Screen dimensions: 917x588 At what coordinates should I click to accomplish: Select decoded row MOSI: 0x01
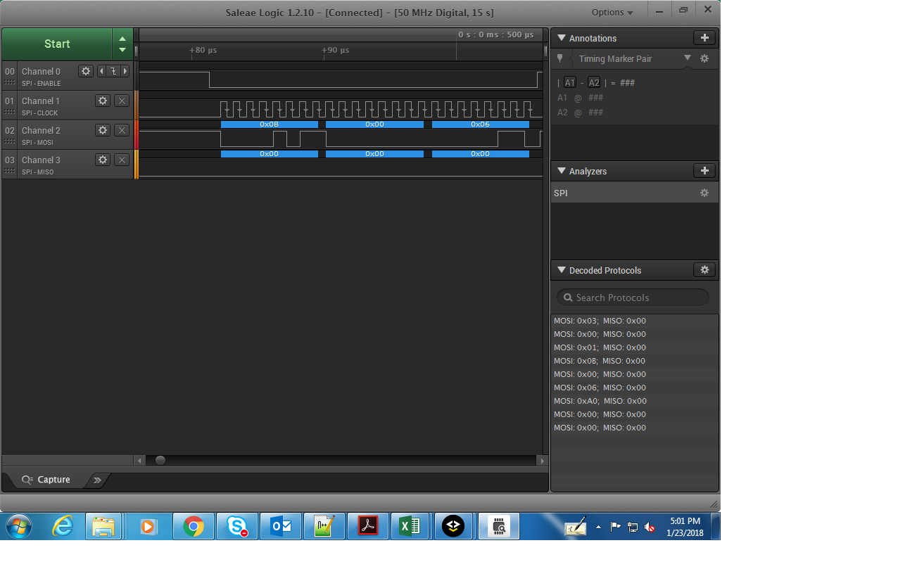[x=635, y=347]
